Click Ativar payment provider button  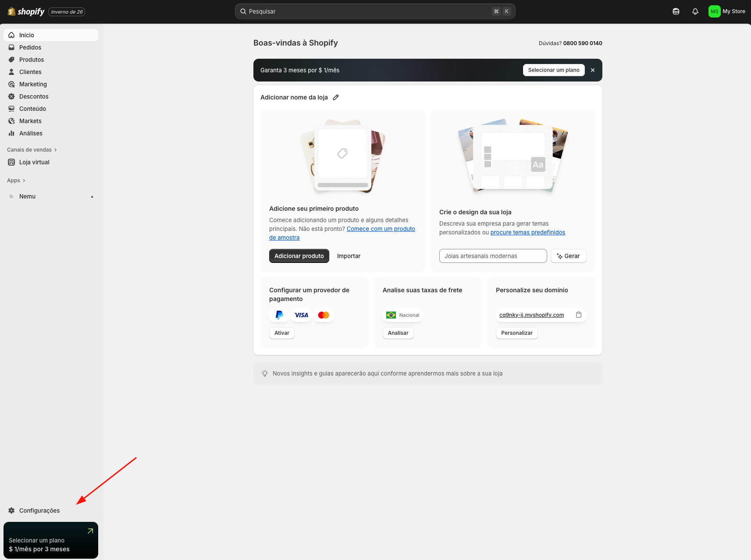click(282, 333)
